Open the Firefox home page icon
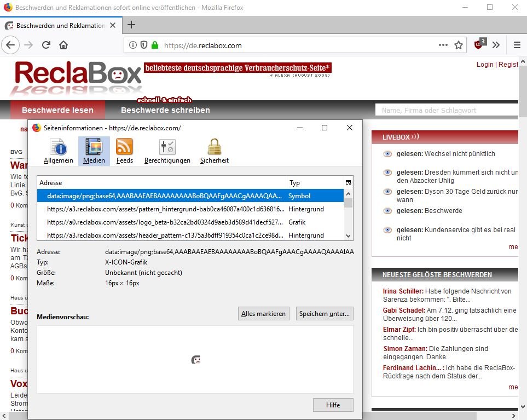 pos(63,45)
